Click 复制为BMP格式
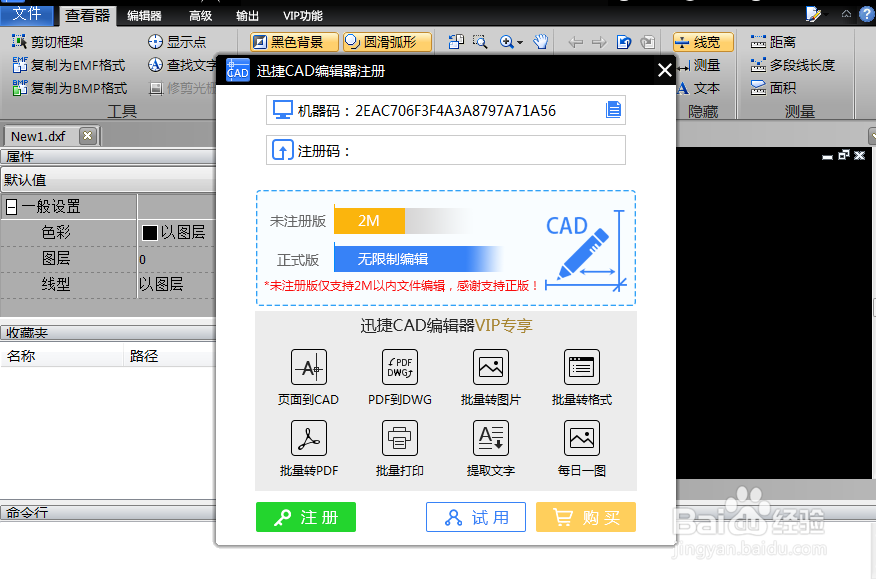876x579 pixels. (70, 88)
